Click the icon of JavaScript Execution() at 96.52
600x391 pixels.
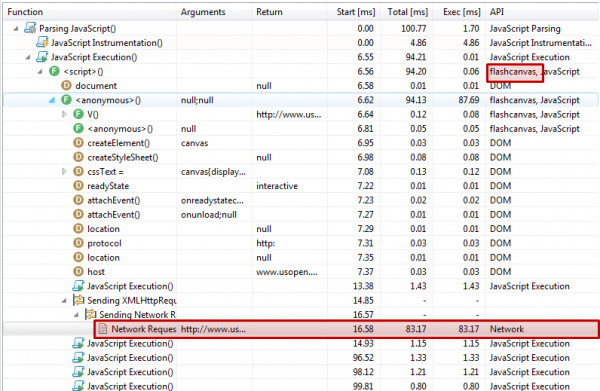coord(78,358)
